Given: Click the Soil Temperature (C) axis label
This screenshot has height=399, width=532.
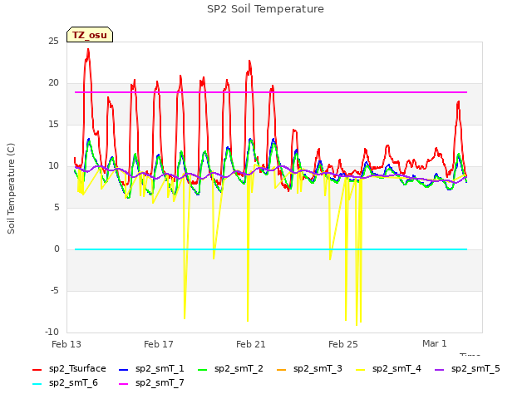Looking at the screenshot, I should (11, 189).
